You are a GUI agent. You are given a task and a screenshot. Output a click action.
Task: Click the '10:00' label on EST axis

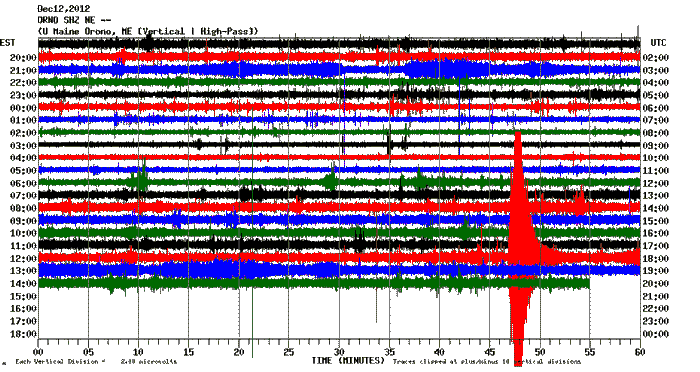tap(23, 233)
